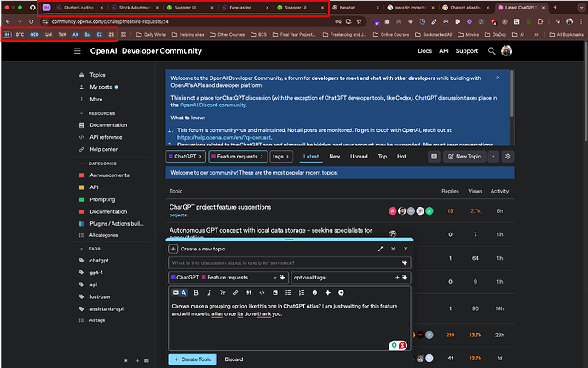Image resolution: width=588 pixels, height=368 pixels.
Task: Open the user avatar menu
Action: click(506, 51)
